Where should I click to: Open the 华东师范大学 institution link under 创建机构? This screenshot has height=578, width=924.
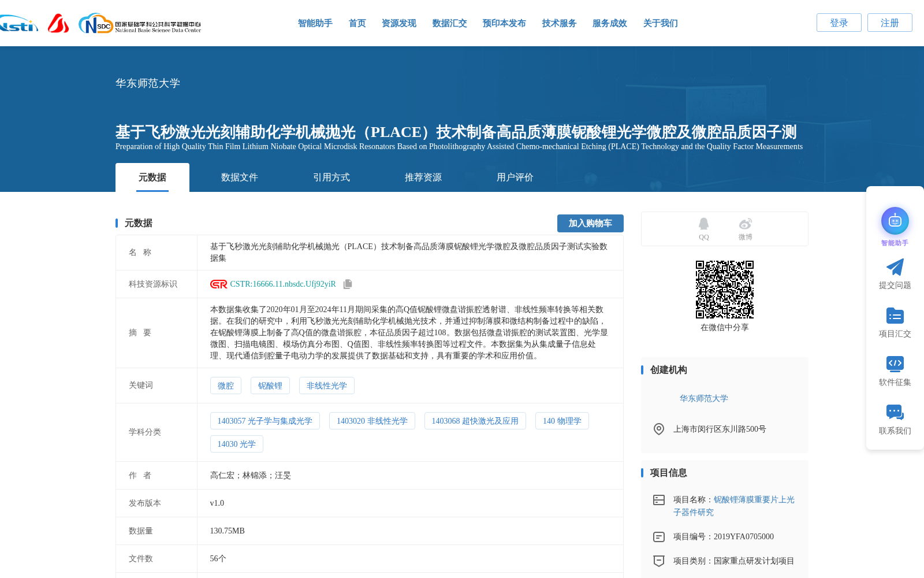click(704, 398)
